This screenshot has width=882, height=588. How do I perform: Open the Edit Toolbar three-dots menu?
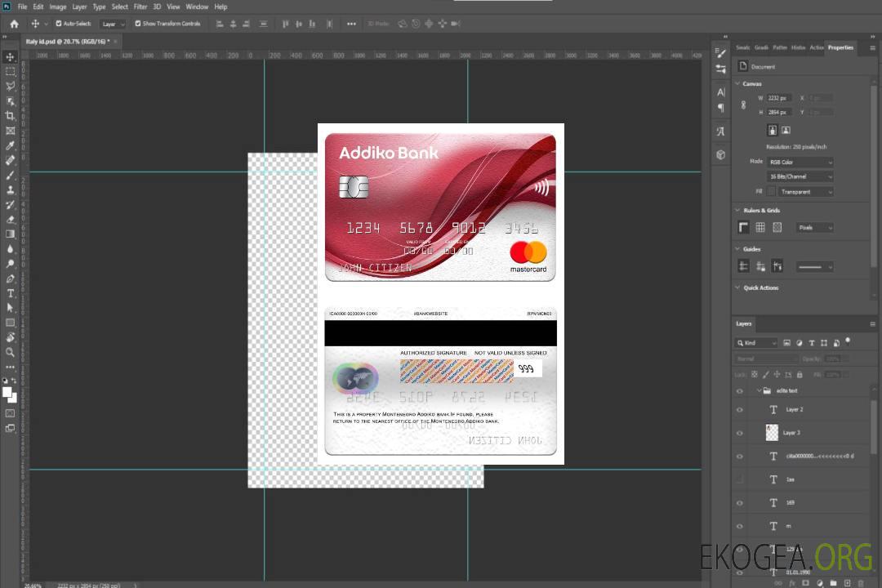coord(10,367)
